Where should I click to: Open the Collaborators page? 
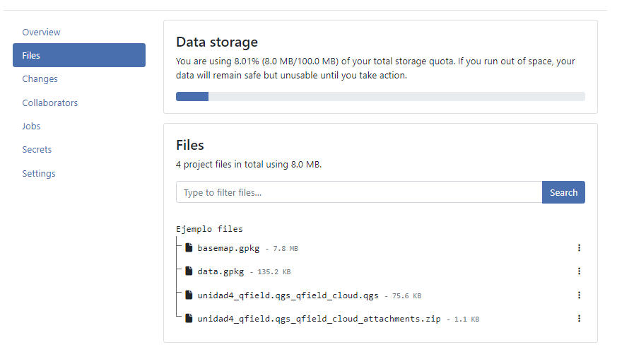point(50,102)
